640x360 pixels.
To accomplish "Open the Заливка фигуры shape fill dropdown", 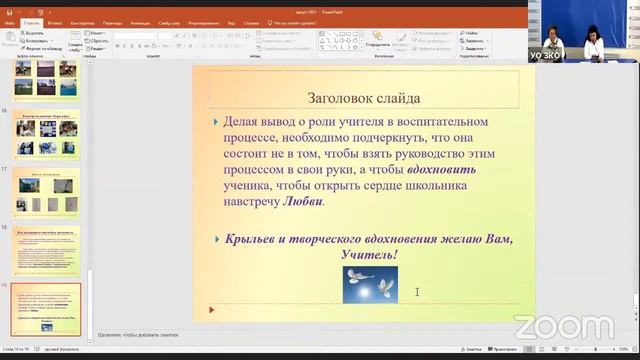I will pos(431,33).
